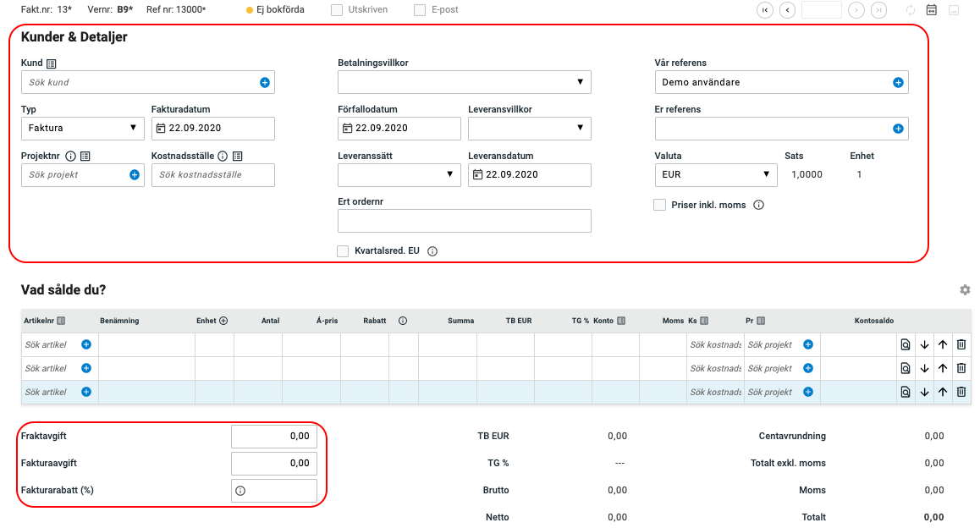Open Leveranssätt dropdown
980x528 pixels.
[399, 175]
